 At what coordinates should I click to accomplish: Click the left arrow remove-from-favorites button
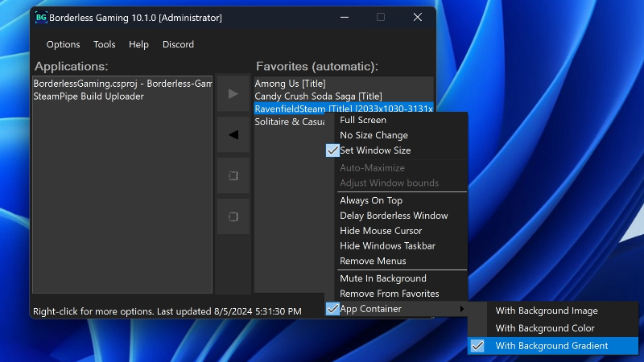233,135
